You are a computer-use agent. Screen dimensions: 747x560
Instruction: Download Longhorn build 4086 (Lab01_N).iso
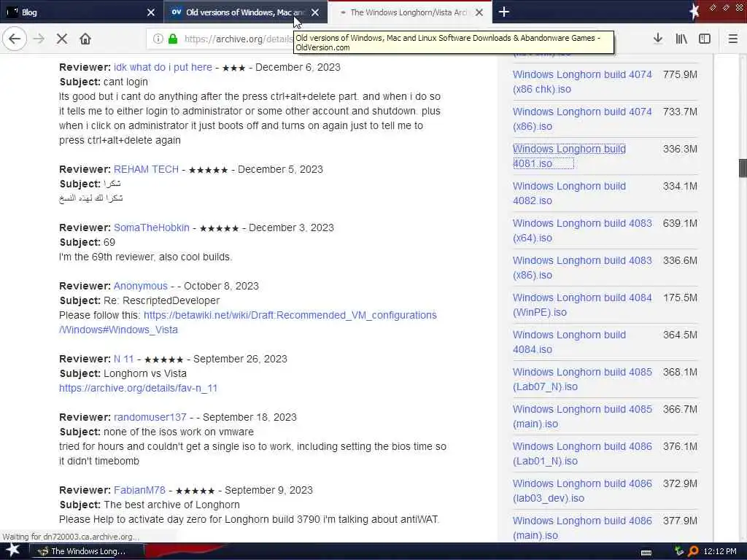click(582, 454)
